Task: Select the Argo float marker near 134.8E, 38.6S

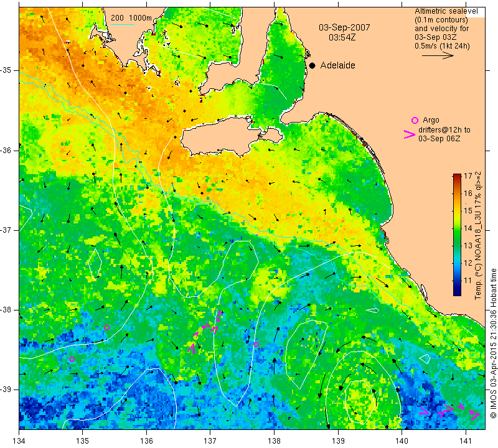Action: coord(72,360)
